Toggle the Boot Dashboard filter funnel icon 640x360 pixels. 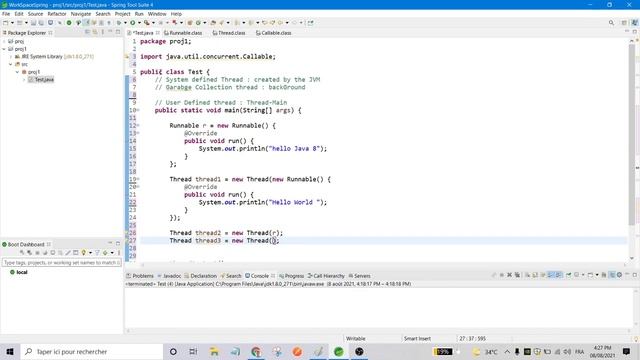pos(97,253)
